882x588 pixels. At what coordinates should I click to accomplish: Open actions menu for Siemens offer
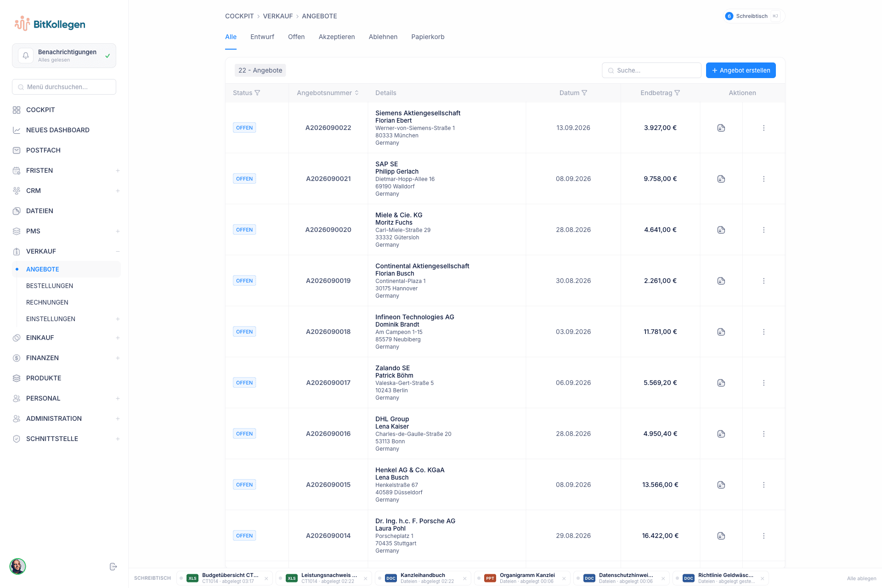pyautogui.click(x=764, y=128)
